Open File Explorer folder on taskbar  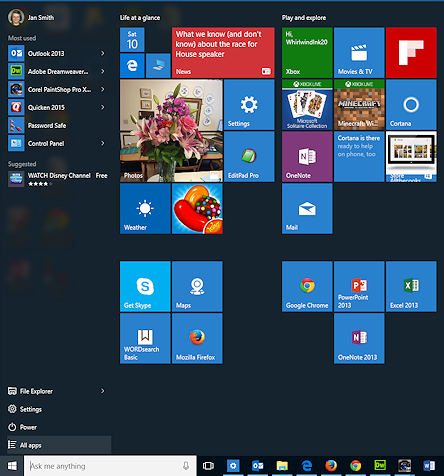(282, 466)
